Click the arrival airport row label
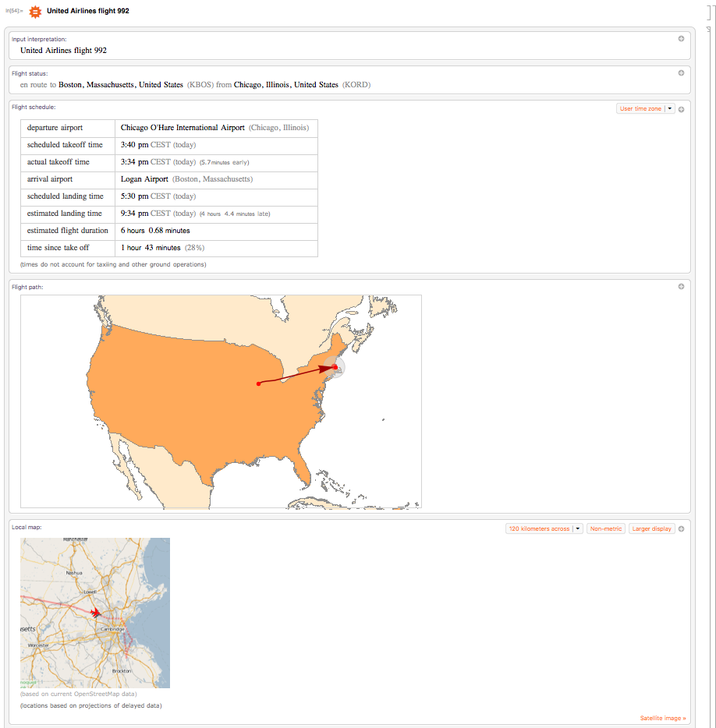 coord(50,179)
